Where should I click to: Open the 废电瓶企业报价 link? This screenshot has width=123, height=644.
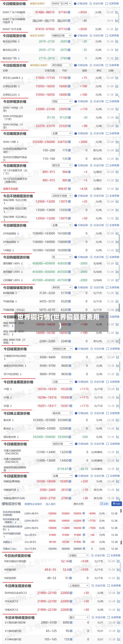pos(39,65)
